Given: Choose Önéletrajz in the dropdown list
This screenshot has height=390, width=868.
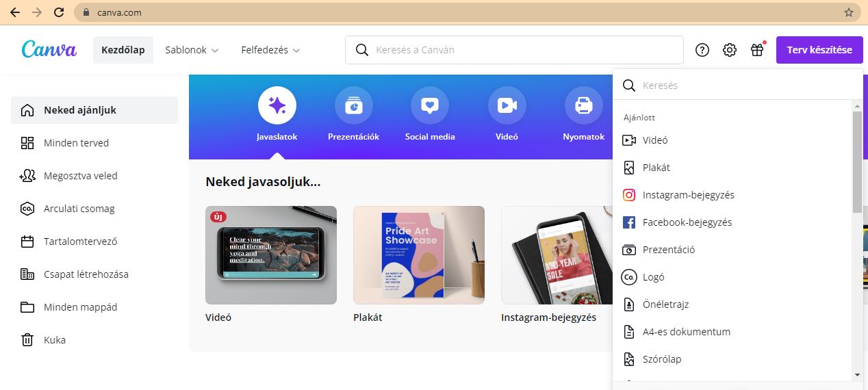Looking at the screenshot, I should 732,304.
